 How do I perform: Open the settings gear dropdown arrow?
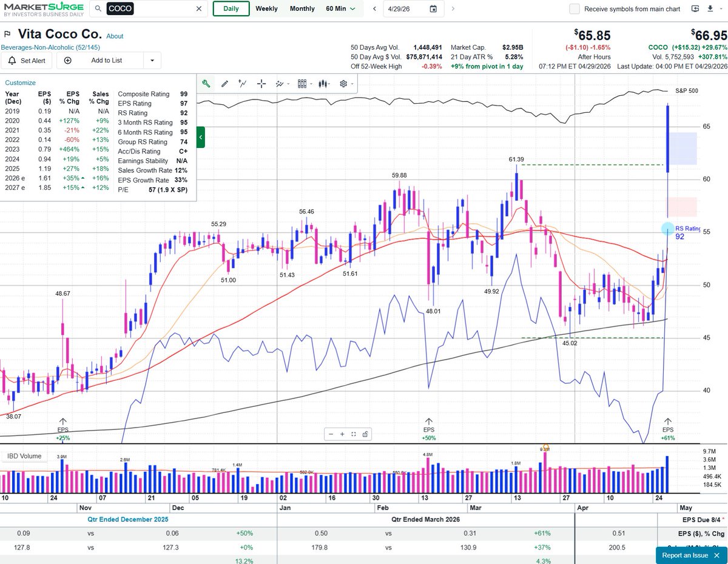tap(352, 84)
